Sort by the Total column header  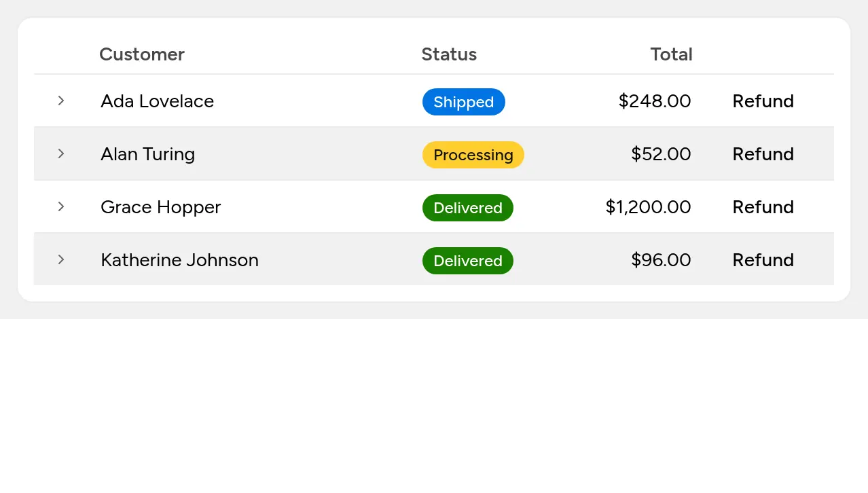pos(671,54)
